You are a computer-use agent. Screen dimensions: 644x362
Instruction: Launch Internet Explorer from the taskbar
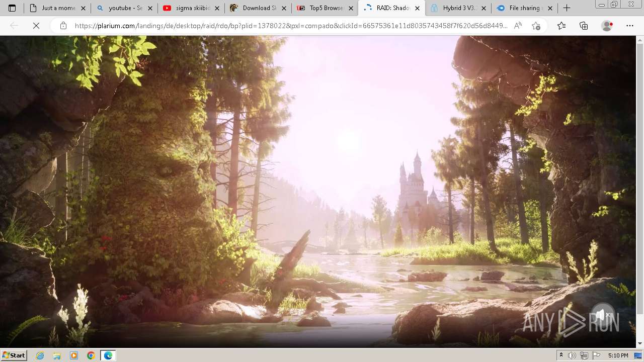click(40, 355)
